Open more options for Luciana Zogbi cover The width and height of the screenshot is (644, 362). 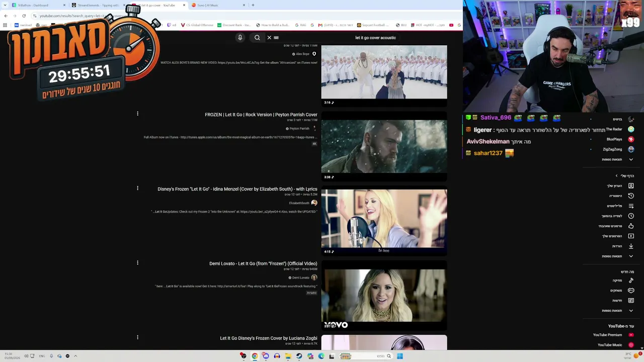(137, 337)
